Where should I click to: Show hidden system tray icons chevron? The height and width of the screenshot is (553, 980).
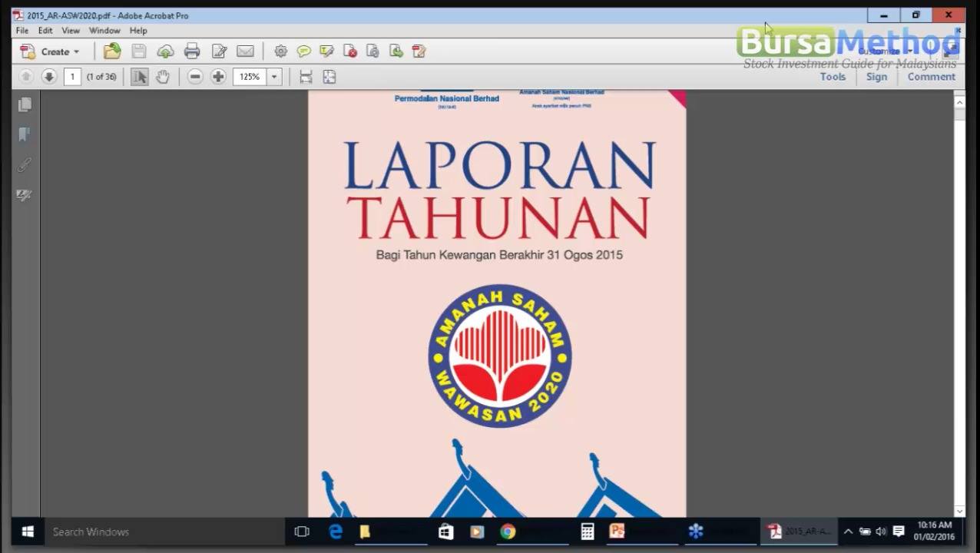click(848, 531)
